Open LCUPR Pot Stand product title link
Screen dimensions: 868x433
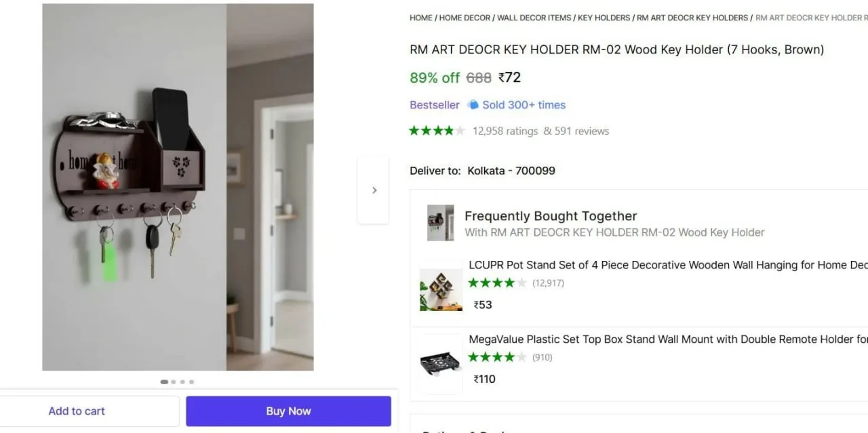tap(668, 265)
